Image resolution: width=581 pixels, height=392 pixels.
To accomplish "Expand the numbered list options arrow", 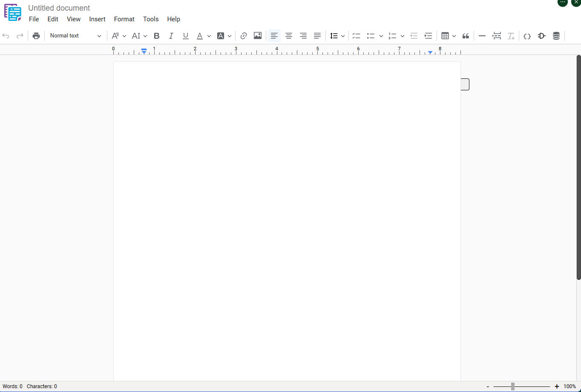I will (x=403, y=36).
